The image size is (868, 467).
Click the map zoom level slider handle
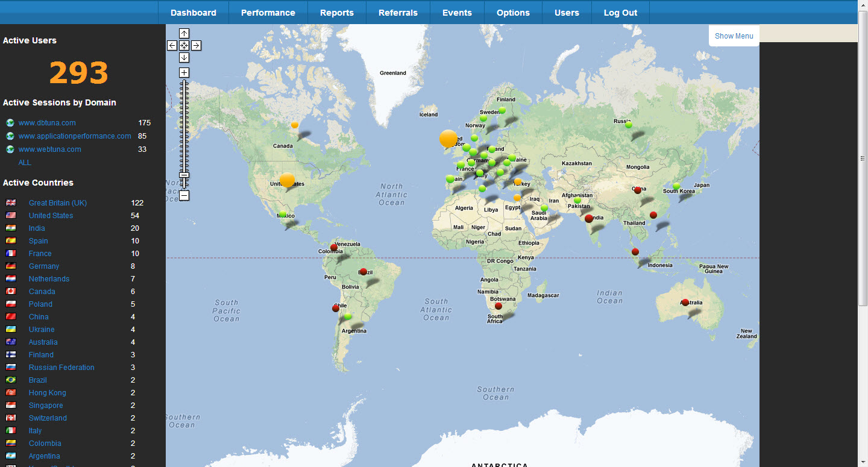point(184,175)
